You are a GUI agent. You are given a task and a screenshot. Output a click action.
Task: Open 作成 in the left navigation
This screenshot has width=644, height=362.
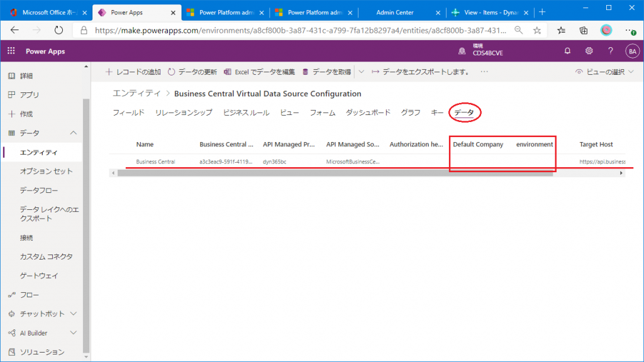26,114
